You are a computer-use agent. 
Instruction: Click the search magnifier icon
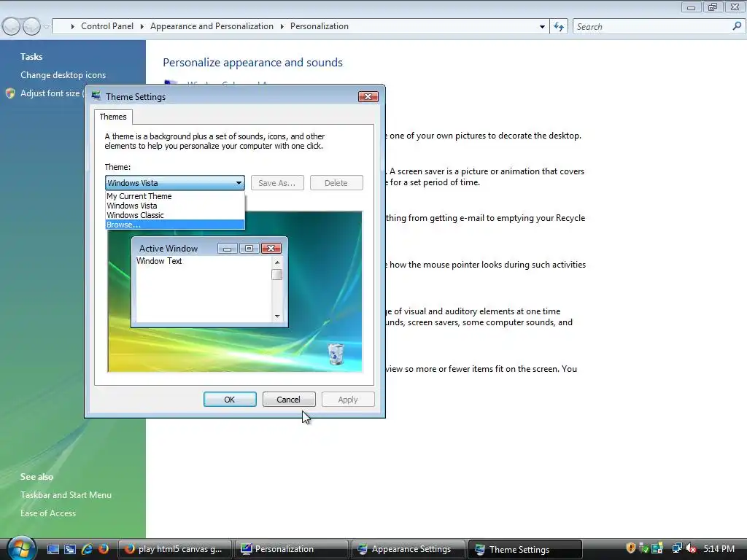pyautogui.click(x=737, y=26)
